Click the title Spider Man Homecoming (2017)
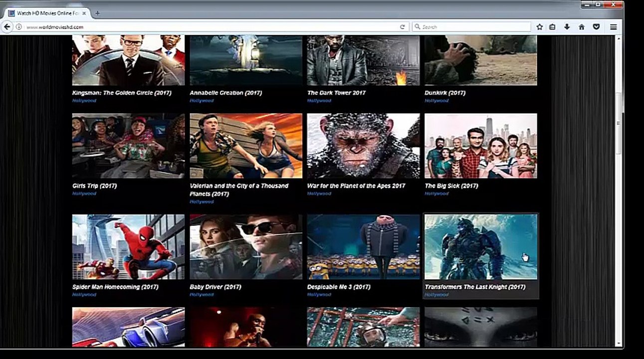This screenshot has width=644, height=359. click(x=116, y=287)
